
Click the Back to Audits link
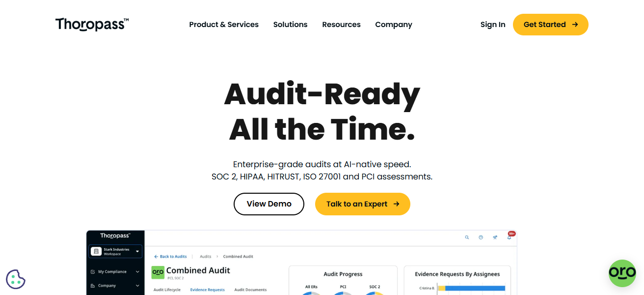[170, 257]
